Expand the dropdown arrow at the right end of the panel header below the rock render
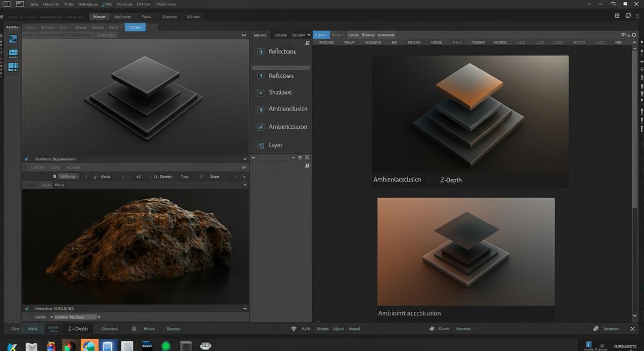The image size is (644, 351). click(x=245, y=309)
